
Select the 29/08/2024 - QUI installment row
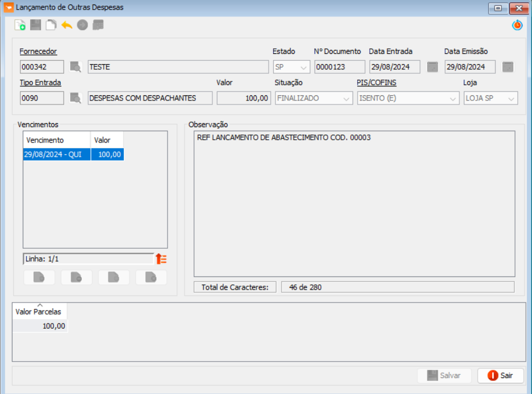[56, 154]
